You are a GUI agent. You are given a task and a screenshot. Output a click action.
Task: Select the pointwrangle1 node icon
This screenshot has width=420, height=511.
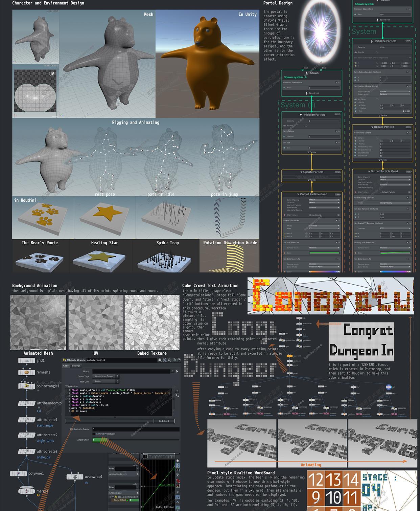pyautogui.click(x=27, y=385)
